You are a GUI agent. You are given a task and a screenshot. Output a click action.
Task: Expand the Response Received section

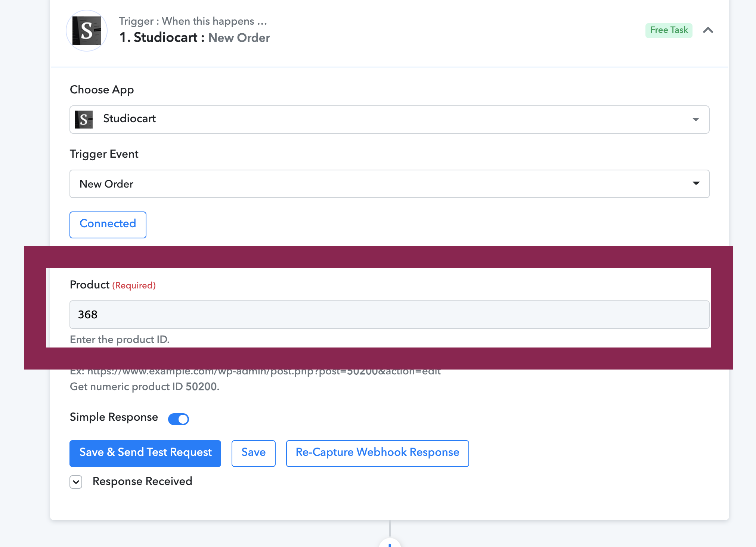click(76, 482)
